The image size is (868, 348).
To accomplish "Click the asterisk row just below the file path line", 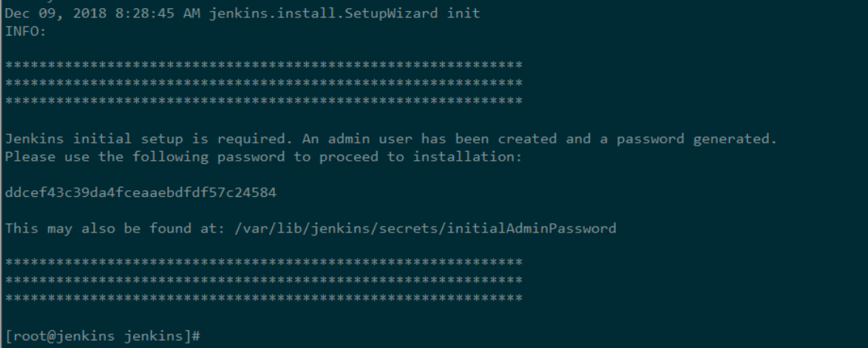I will [x=264, y=262].
